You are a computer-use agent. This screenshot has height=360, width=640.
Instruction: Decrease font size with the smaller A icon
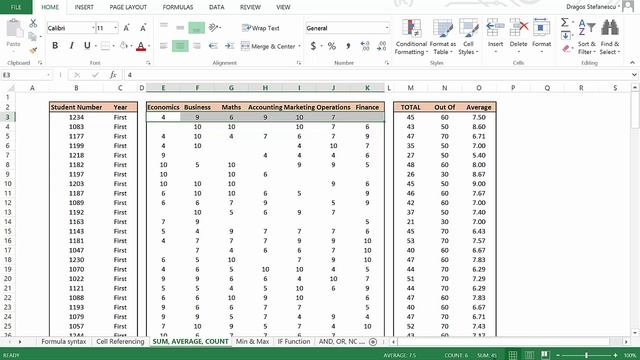click(x=143, y=28)
